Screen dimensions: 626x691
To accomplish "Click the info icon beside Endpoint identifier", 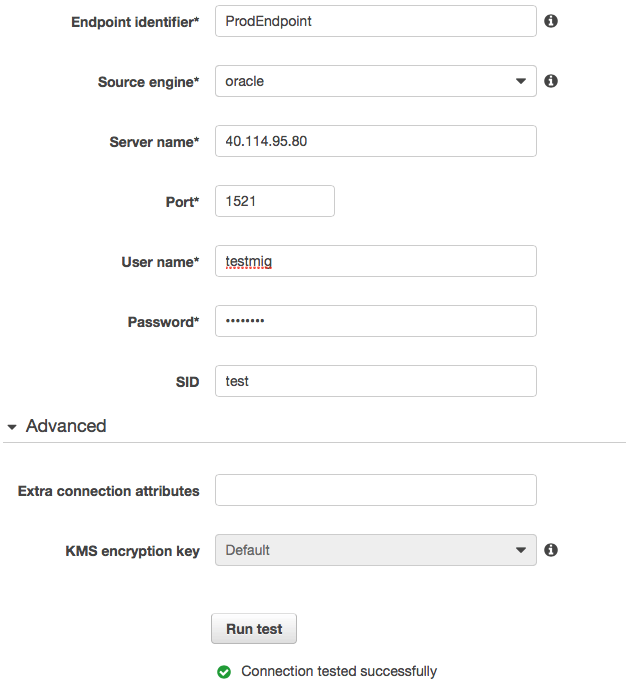I will (x=551, y=21).
